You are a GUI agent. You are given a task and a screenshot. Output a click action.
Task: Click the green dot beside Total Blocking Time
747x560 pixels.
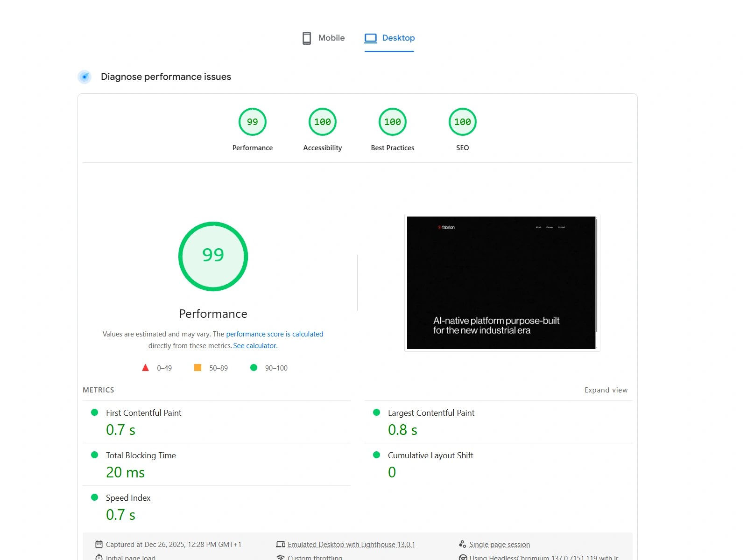94,455
